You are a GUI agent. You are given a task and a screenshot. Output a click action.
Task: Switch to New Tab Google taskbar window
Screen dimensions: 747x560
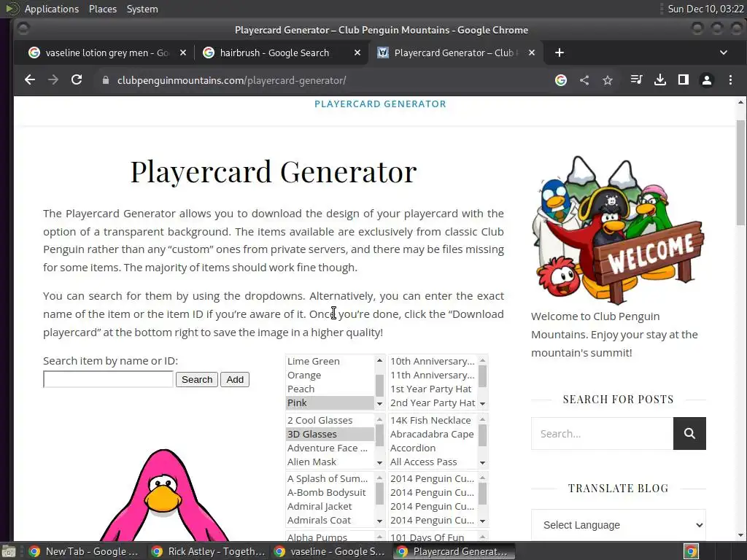point(85,551)
